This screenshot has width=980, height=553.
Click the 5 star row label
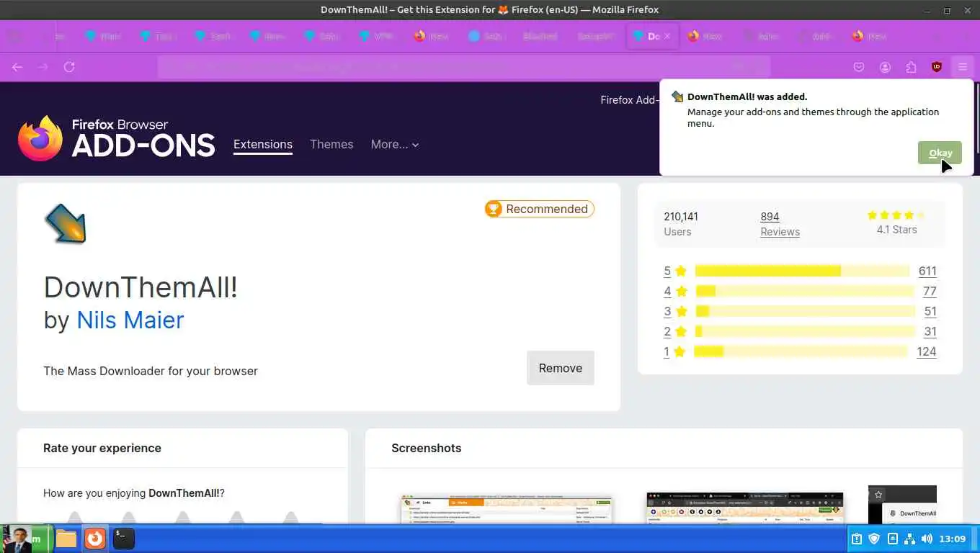coord(675,271)
